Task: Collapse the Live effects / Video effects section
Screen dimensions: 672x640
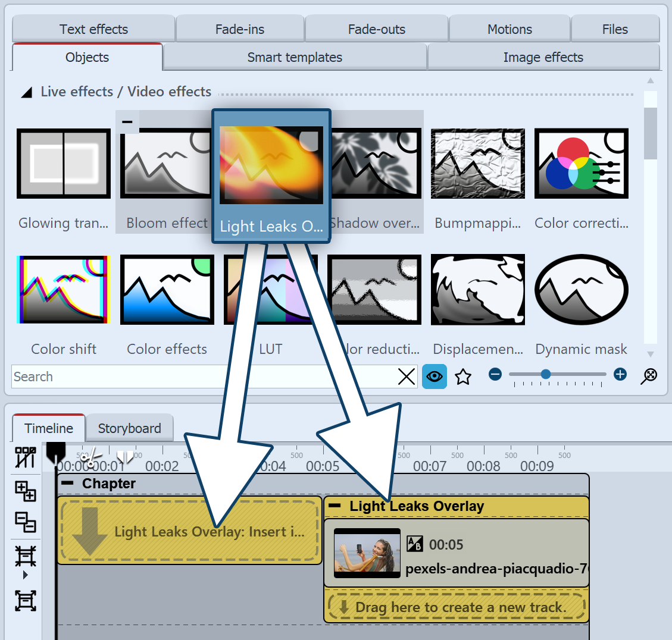Action: tap(27, 92)
